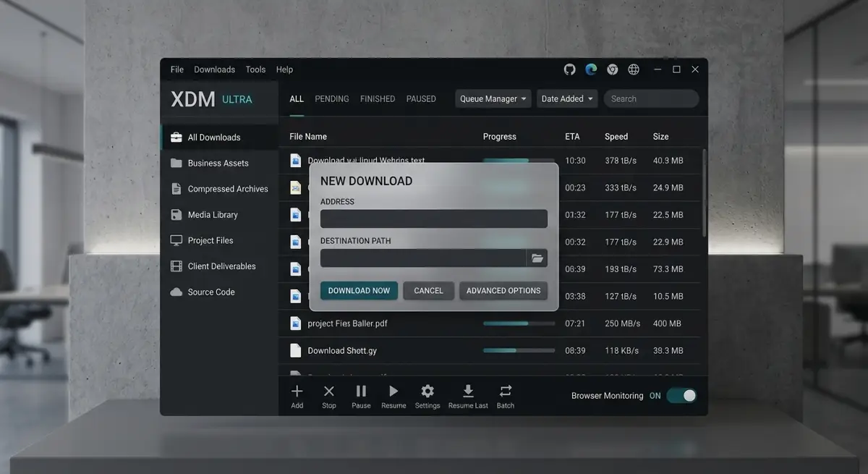Click the globe web icon in title bar
The width and height of the screenshot is (868, 474).
tap(634, 69)
